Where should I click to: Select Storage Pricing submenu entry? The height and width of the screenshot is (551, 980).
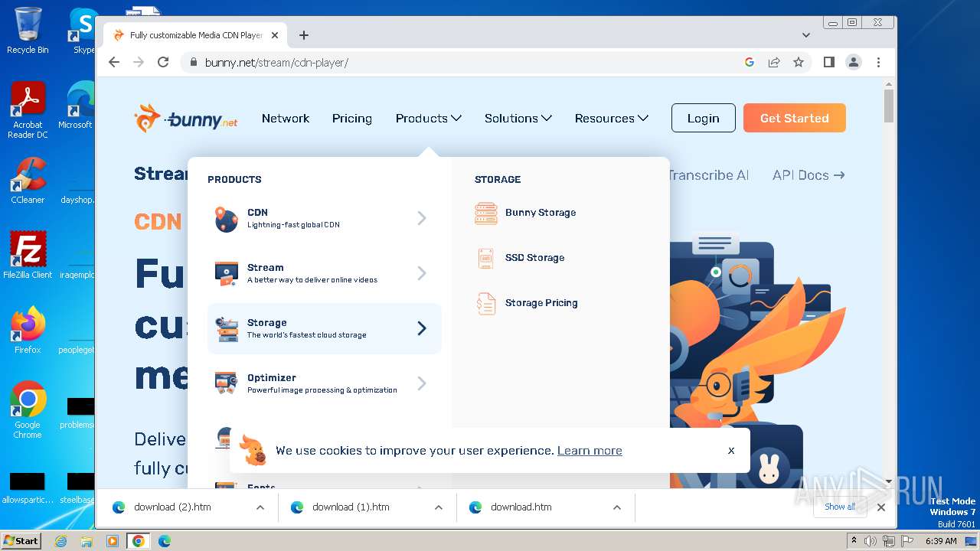tap(541, 303)
